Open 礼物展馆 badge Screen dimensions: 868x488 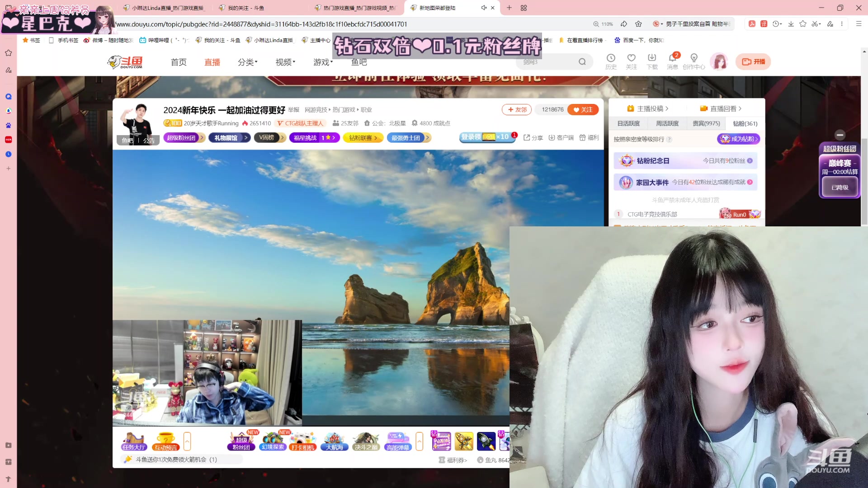click(x=229, y=137)
